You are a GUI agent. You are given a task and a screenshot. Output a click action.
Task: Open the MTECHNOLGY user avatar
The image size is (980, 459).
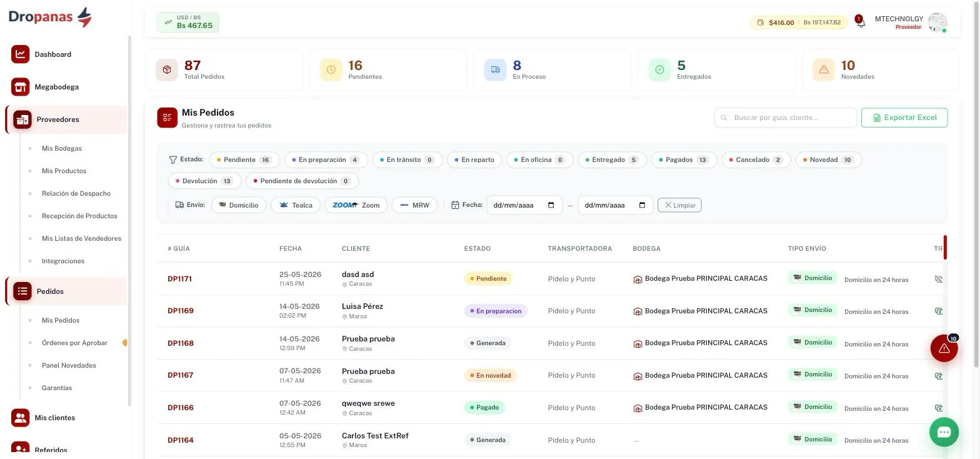[937, 23]
